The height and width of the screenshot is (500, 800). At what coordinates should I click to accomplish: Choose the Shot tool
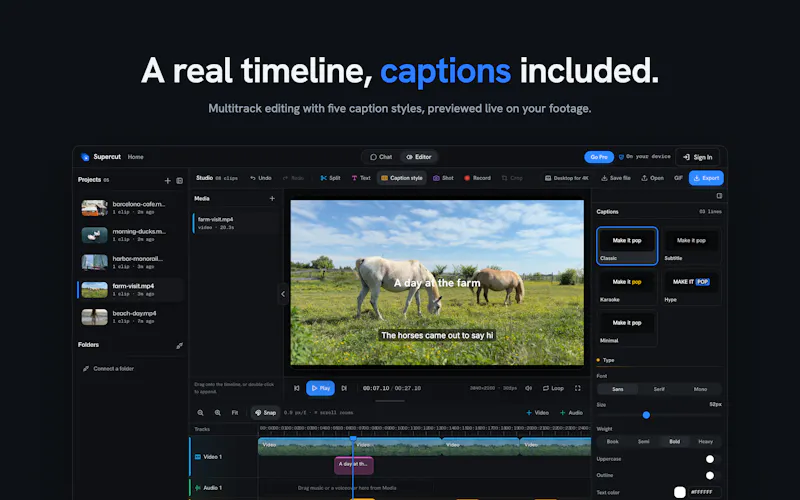[443, 178]
